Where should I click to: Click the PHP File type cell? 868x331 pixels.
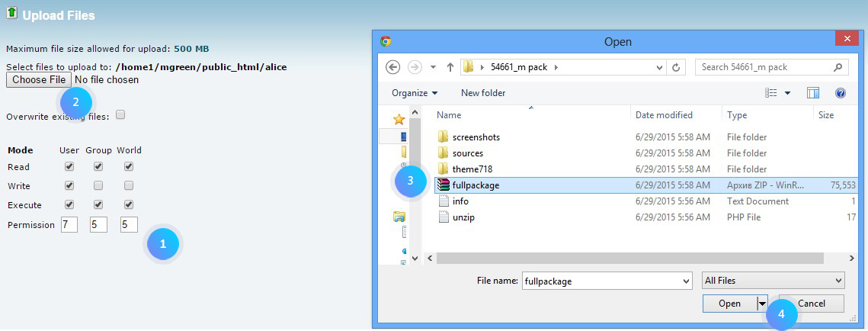coord(744,217)
